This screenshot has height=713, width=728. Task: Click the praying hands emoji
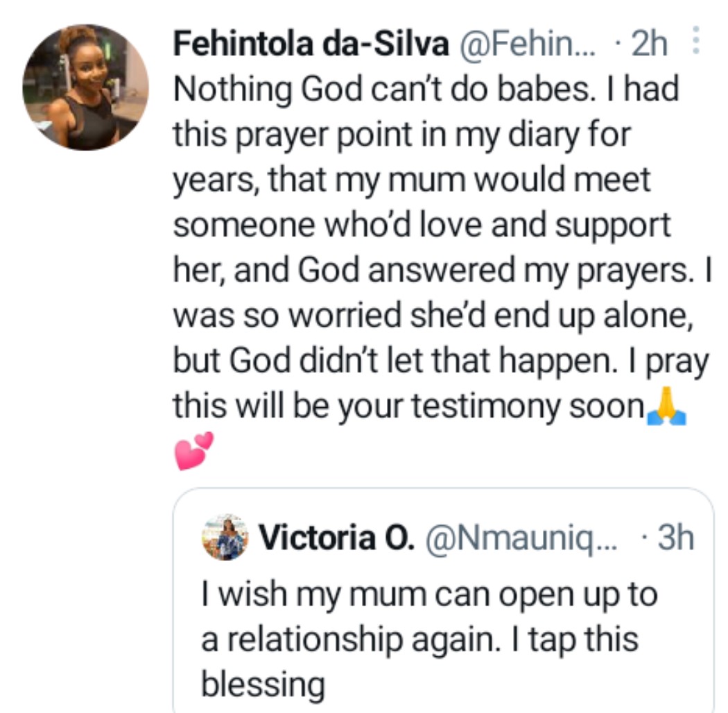pos(665,408)
